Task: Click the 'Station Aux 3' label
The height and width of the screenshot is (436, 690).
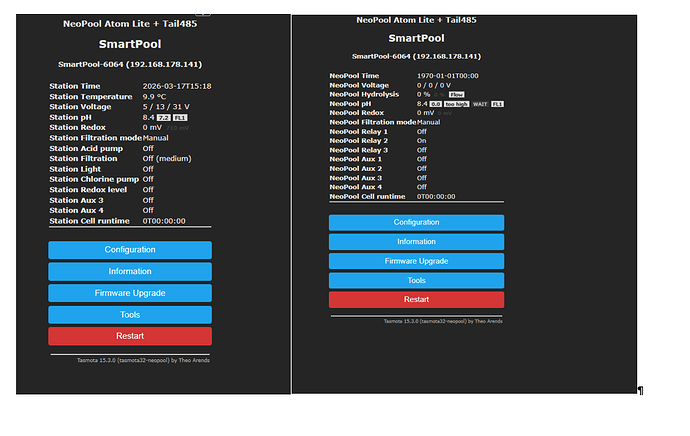Action: (77, 201)
